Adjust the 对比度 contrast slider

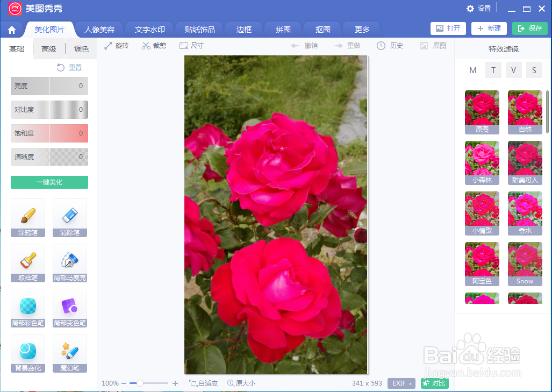point(49,110)
